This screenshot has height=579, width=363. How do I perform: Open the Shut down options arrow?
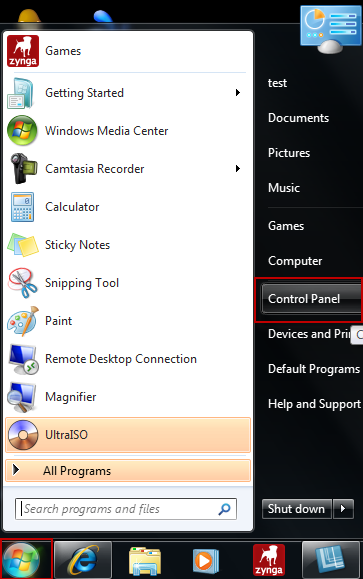click(x=343, y=509)
